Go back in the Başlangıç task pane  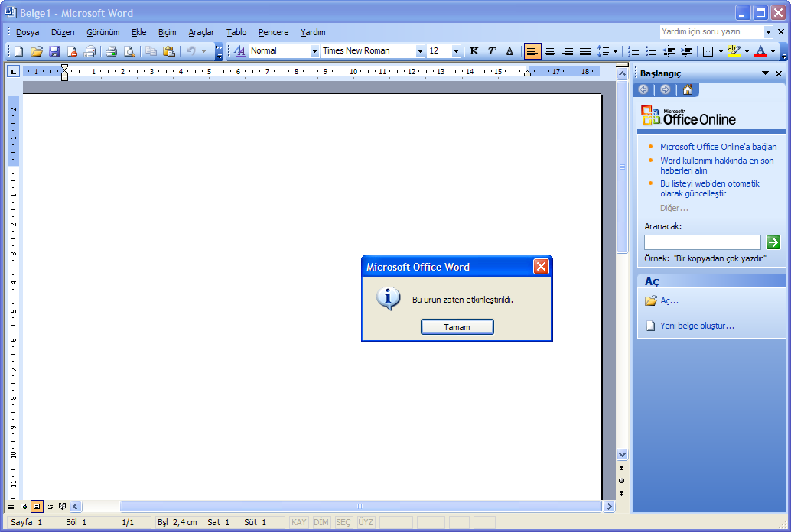[643, 89]
